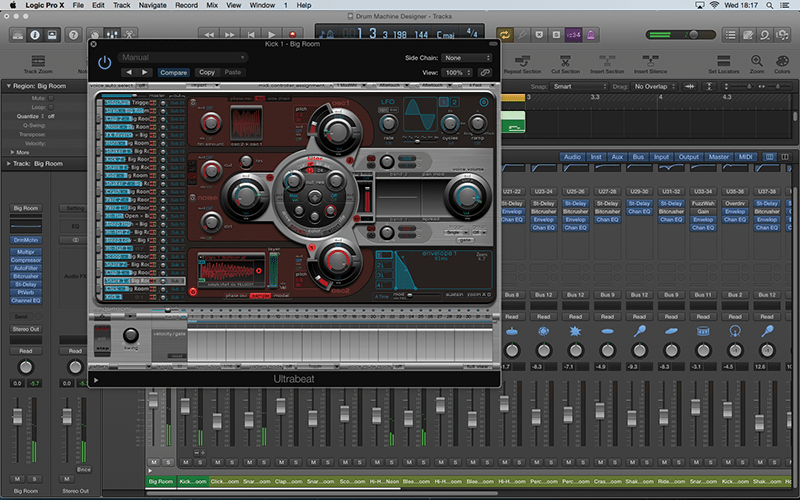Click the previous preset arrow button
This screenshot has width=800, height=500.
[x=129, y=72]
